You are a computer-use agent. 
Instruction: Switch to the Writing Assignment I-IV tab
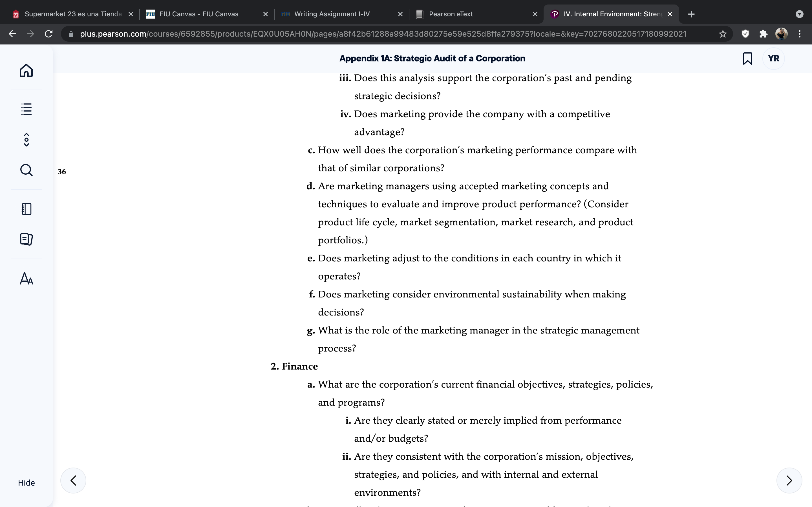tap(341, 14)
